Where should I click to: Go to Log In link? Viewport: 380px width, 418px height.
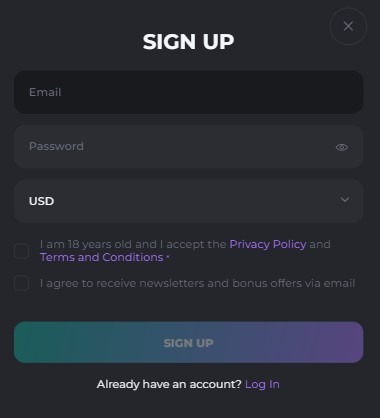click(262, 384)
